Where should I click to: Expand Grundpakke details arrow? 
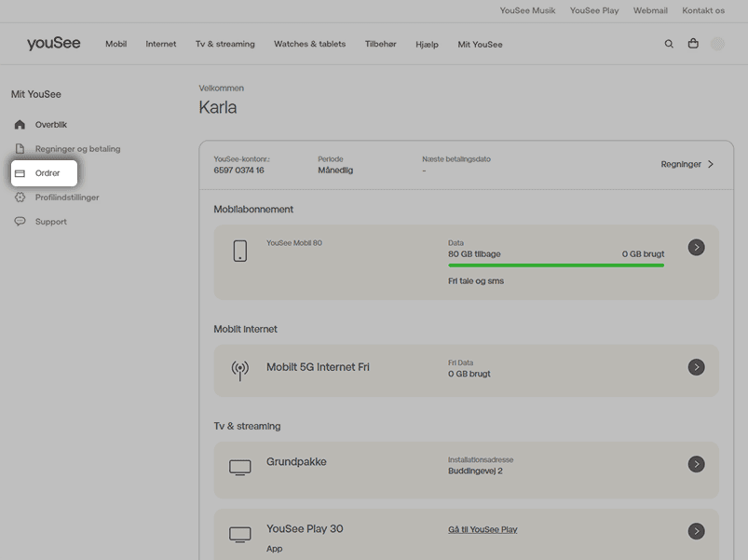tap(696, 464)
